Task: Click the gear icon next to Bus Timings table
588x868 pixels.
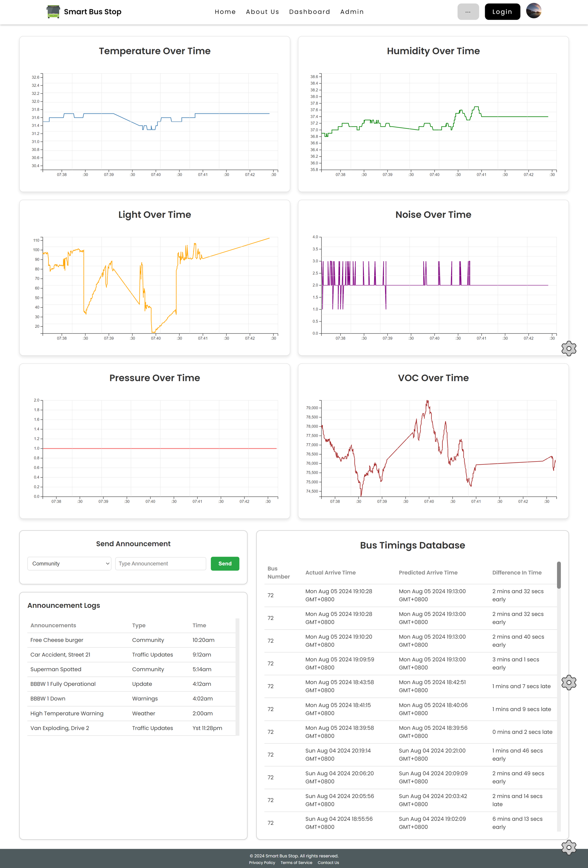Action: coord(569,682)
